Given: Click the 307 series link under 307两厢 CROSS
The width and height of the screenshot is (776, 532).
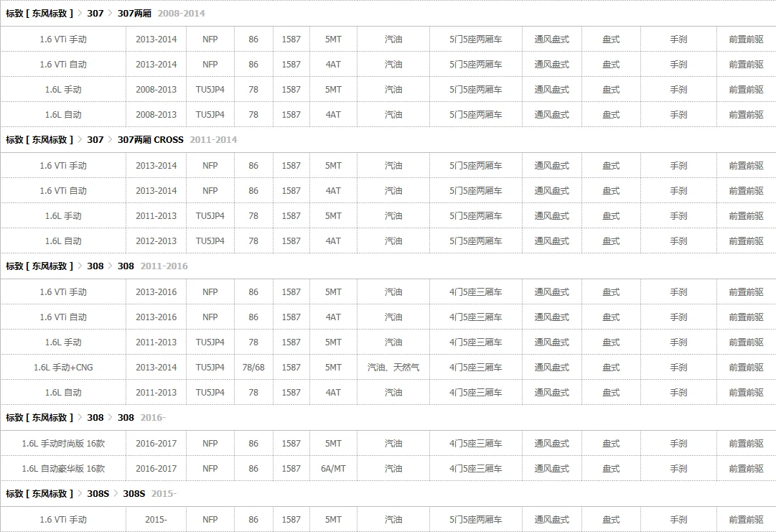Looking at the screenshot, I should point(95,139).
